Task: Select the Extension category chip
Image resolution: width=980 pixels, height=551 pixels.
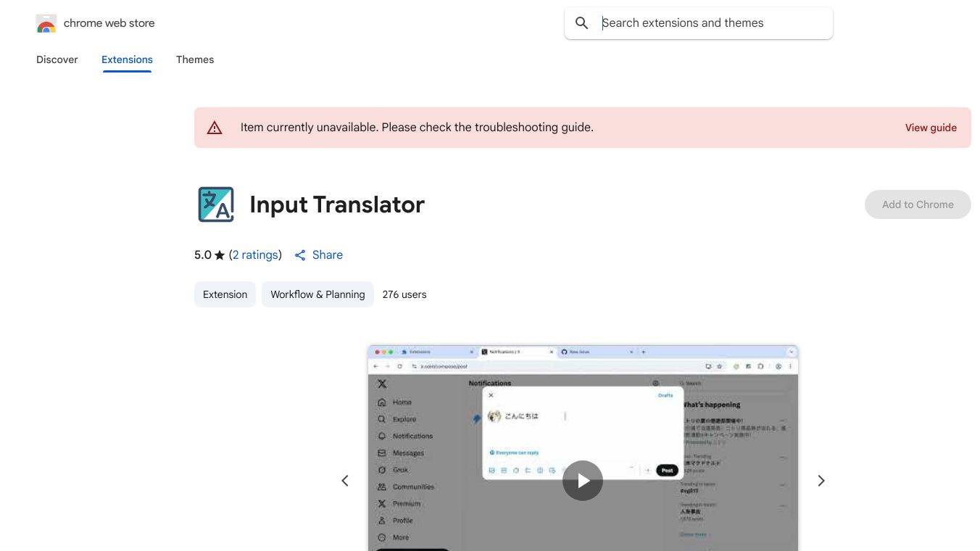Action: [x=225, y=294]
